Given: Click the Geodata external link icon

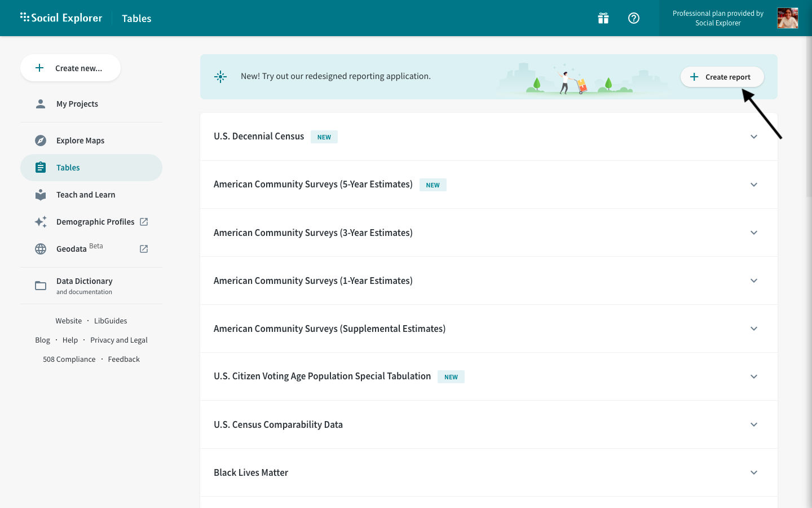Looking at the screenshot, I should 144,249.
